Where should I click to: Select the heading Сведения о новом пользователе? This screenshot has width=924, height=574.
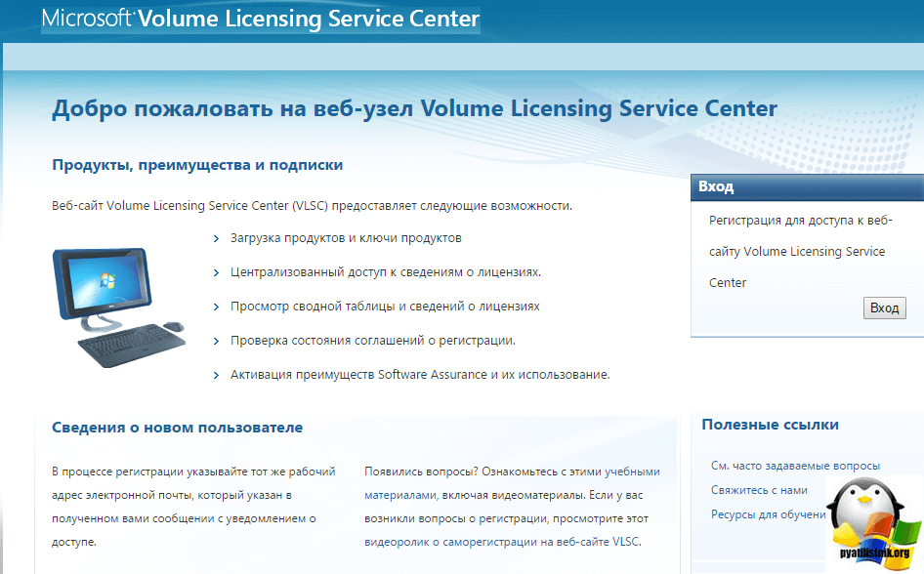pos(178,428)
